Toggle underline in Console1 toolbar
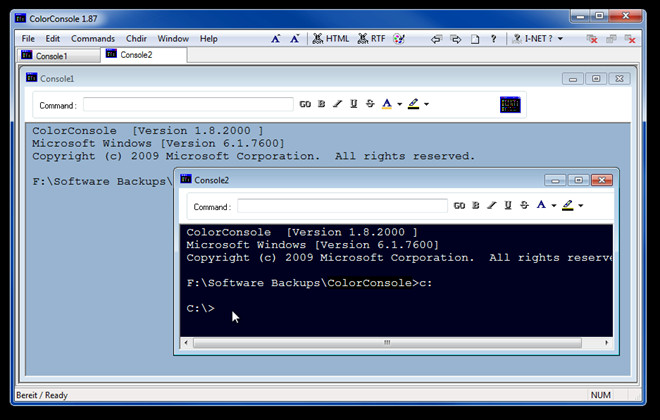This screenshot has height=420, width=660. pos(354,104)
